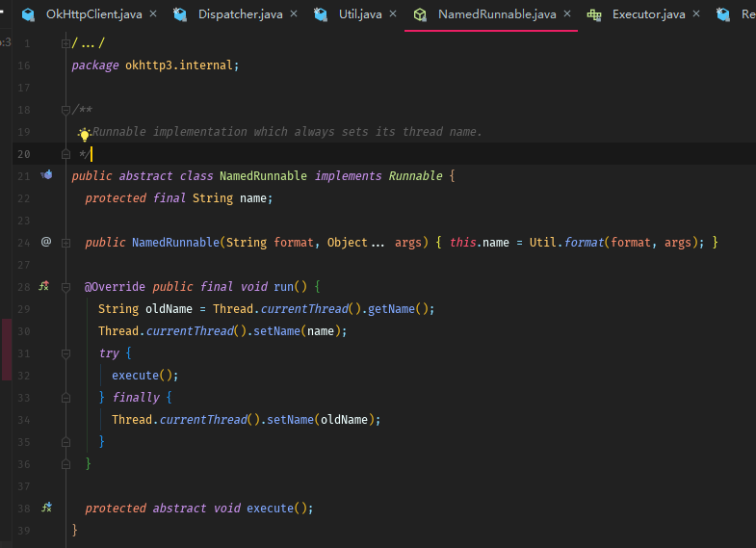Expand the folded NamedRunnable constructor on line 24
This screenshot has width=756, height=548.
click(65, 243)
